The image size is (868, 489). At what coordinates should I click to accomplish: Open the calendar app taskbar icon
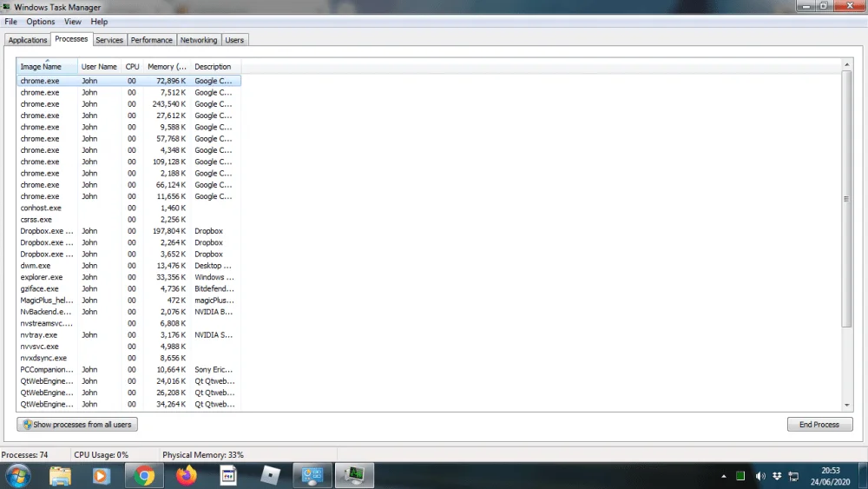228,476
